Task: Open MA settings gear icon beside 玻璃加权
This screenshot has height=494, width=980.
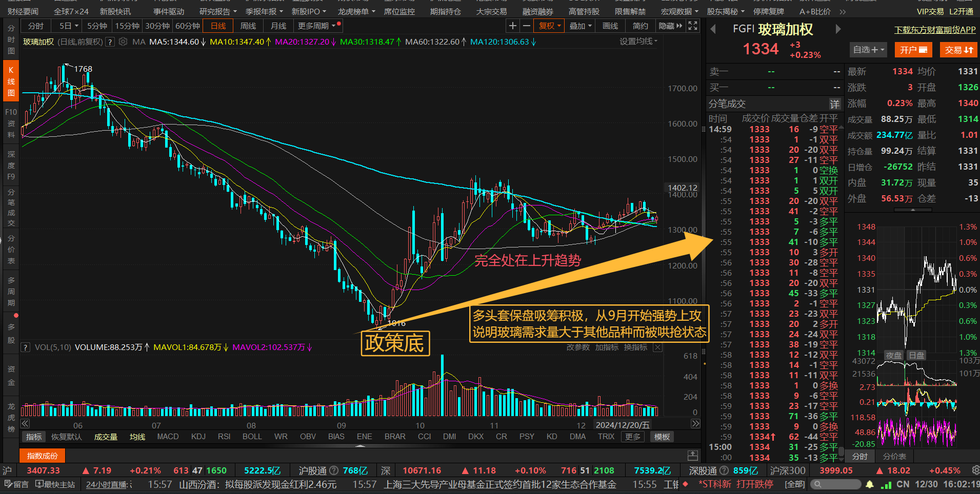Action: tap(123, 42)
